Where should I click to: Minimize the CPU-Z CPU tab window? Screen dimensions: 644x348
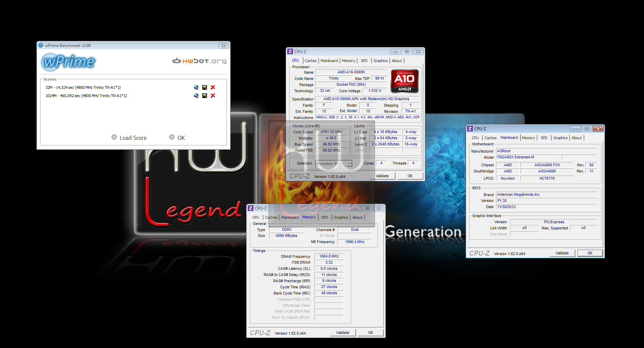[395, 52]
